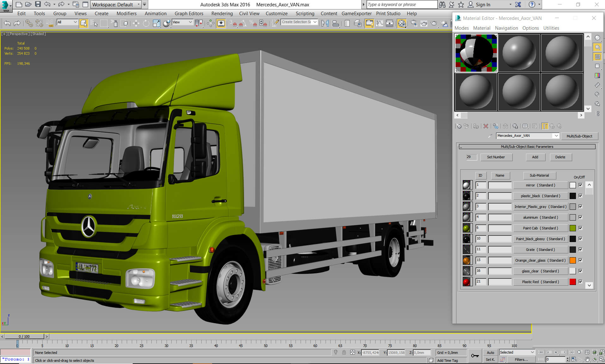Viewport: 605px width, 364px height.
Task: Open the Rendering menu
Action: click(x=222, y=14)
